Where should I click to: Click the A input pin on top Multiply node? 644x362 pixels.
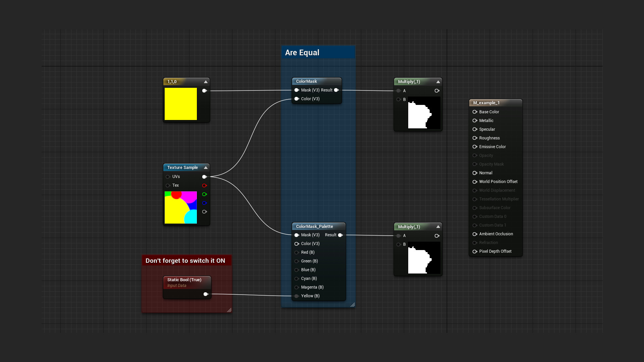(x=398, y=90)
